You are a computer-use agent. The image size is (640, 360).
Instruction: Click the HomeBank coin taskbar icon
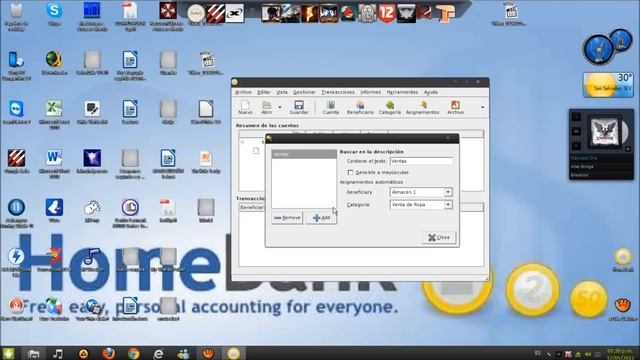click(233, 353)
